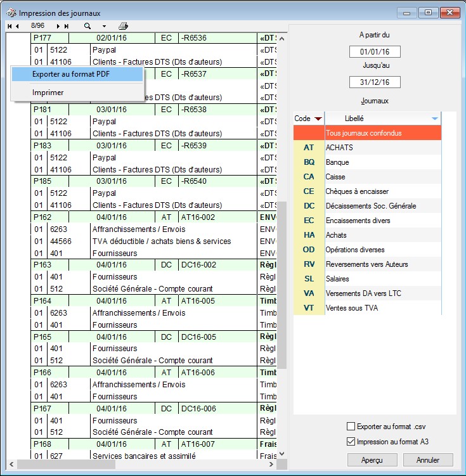Viewport: 466px width, 476px height.
Task: Click horizontal scroll left arrow
Action: coord(11,464)
